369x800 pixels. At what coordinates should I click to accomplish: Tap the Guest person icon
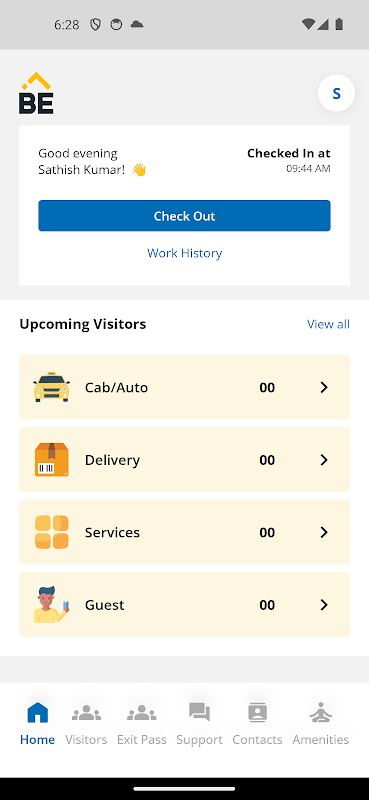tap(52, 605)
